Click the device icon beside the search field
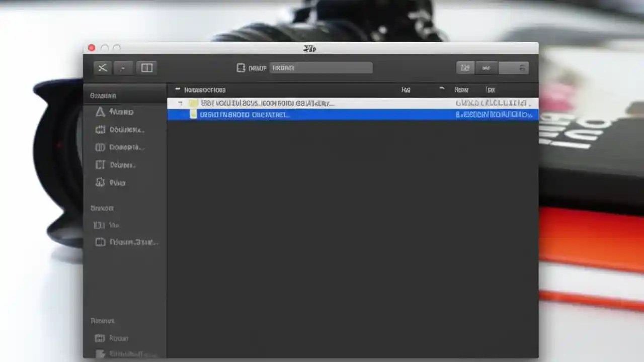This screenshot has width=644, height=362. click(x=242, y=68)
